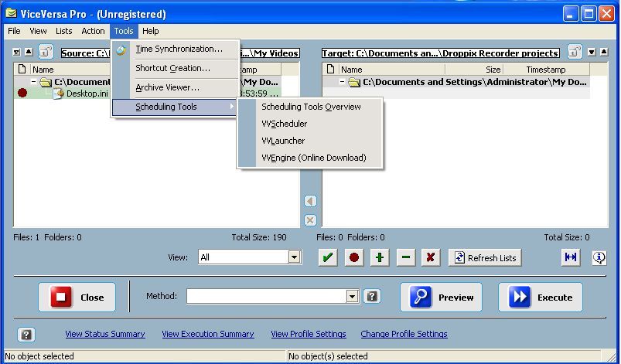Select Scheduling Tools Overview submenu item
This screenshot has width=621, height=364.
tap(311, 107)
